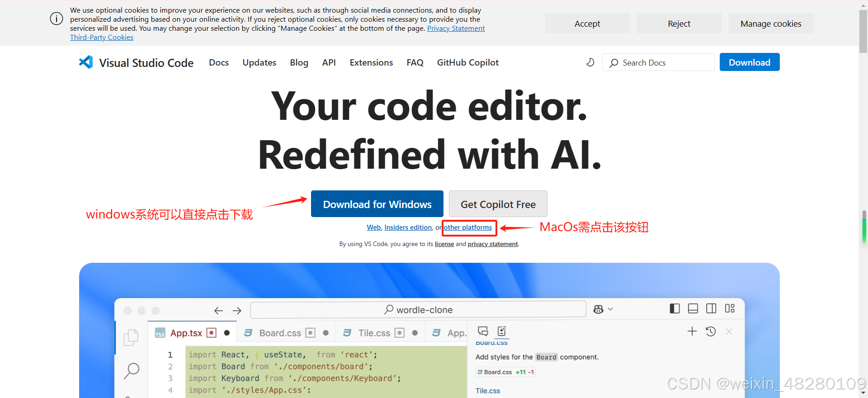This screenshot has width=868, height=398.
Task: Open the FAQ menu item
Action: click(x=415, y=62)
